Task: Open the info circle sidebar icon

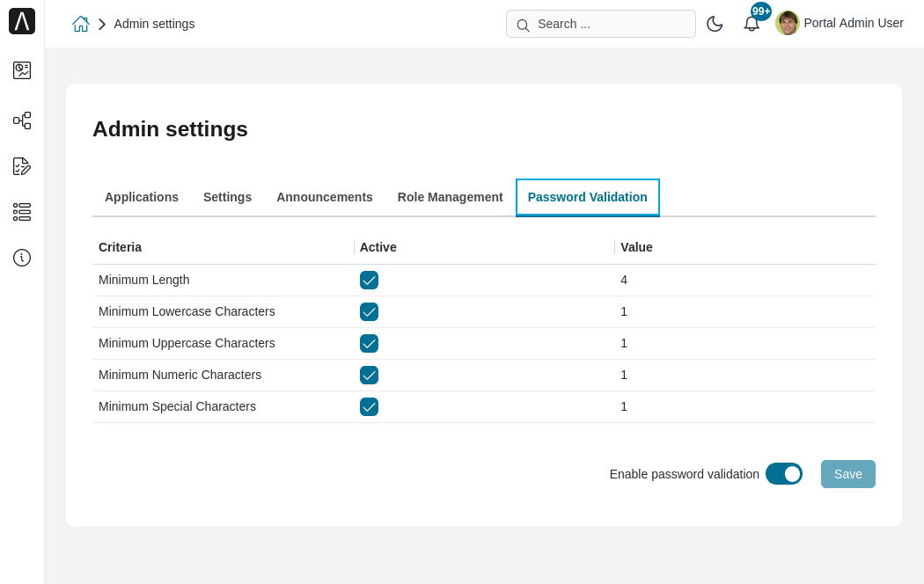Action: tap(22, 258)
